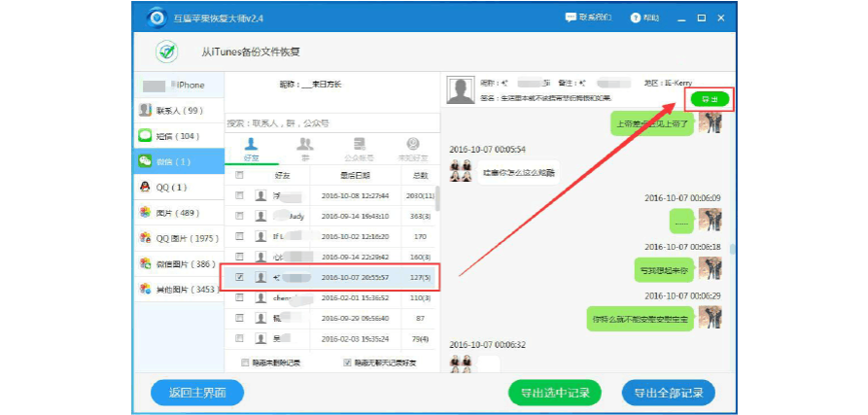Click the 联系我们 link text
Viewport: 868px width, 415px height.
pyautogui.click(x=595, y=17)
